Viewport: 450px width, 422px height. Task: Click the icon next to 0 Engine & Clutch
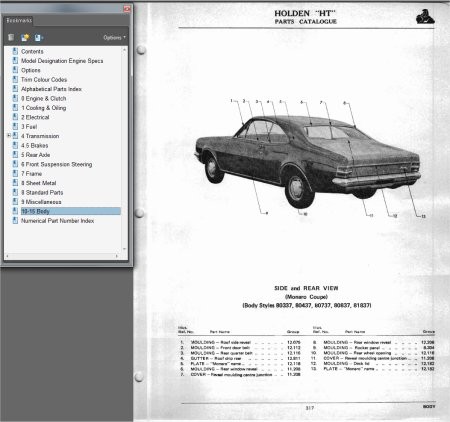tap(15, 98)
